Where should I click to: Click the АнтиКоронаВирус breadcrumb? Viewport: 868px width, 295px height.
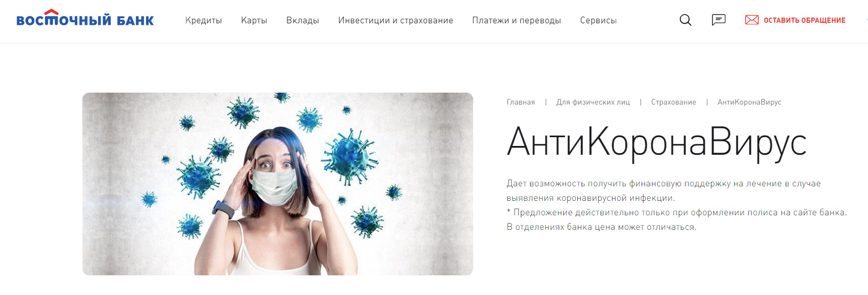coord(749,102)
